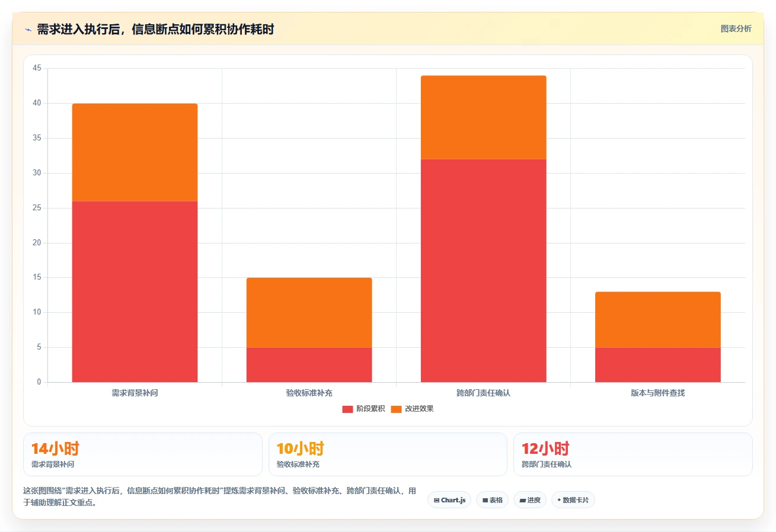Screen dimensions: 776x532
Task: Click the red bar segment for 需求背景补问
Action: click(135, 291)
